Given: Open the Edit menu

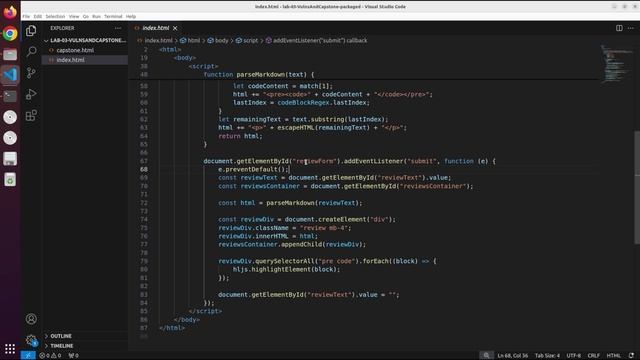Looking at the screenshot, I should coord(38,16).
